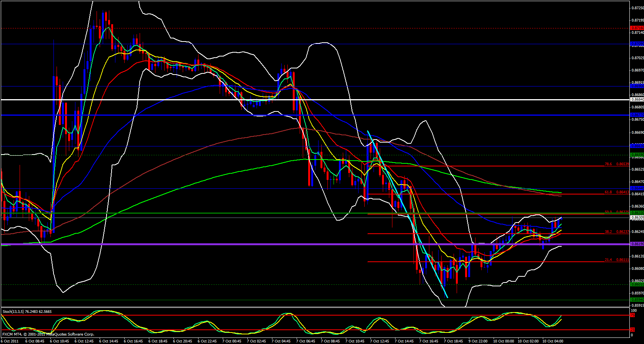The image size is (644, 344).
Task: Click the 10 Oct 04:00 time label
Action: [x=553, y=341]
